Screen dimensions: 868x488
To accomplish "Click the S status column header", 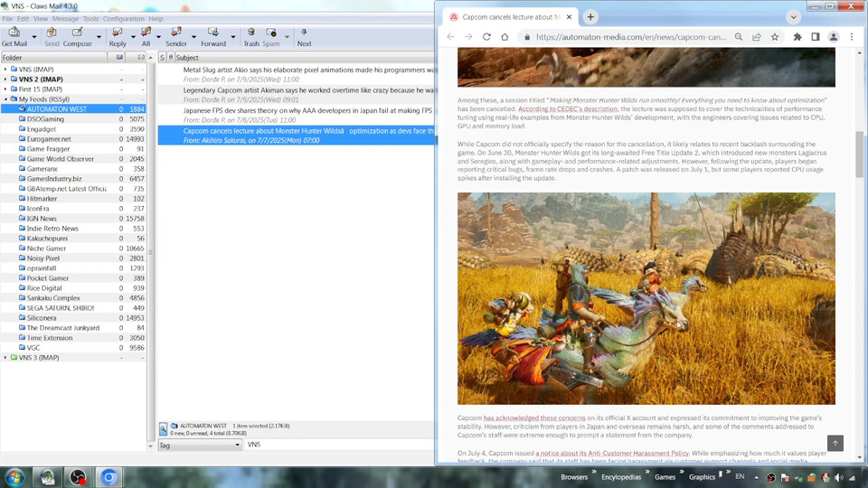I will [162, 58].
